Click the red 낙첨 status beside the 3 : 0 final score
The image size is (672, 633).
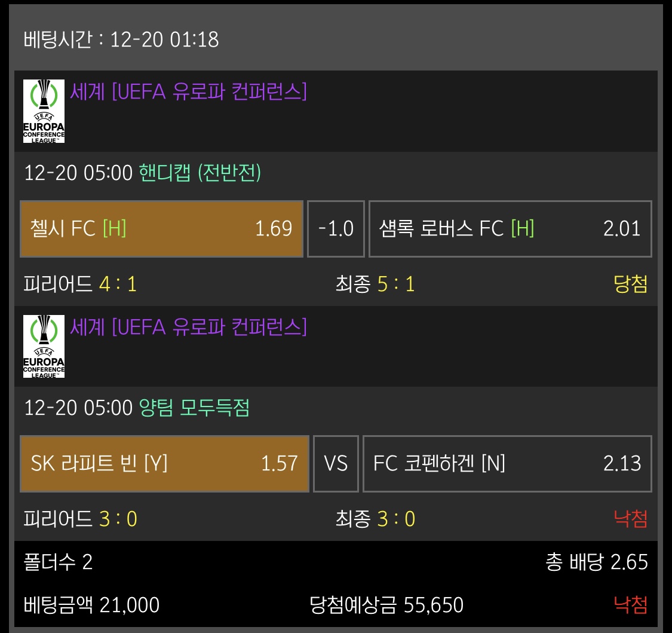pyautogui.click(x=630, y=519)
